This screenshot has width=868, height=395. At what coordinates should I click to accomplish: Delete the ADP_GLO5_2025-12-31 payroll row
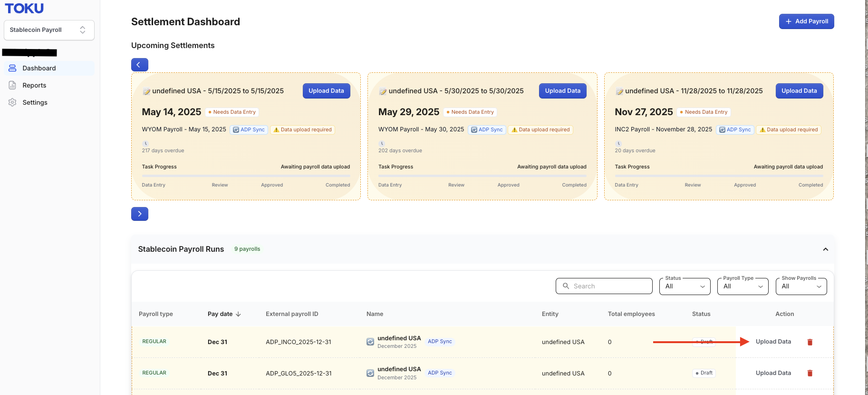810,373
